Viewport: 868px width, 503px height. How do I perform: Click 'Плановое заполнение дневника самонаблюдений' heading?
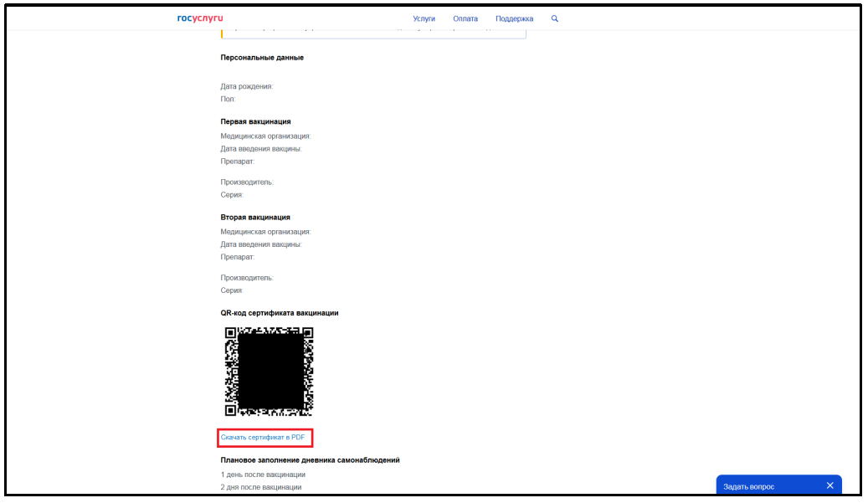point(310,460)
